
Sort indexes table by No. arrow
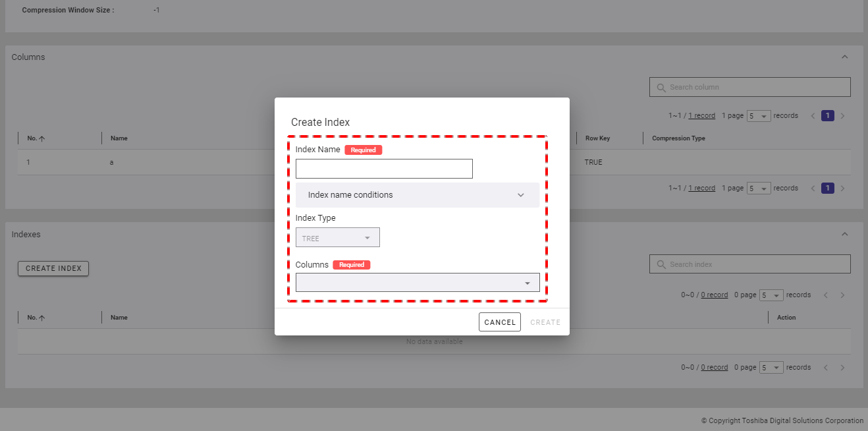pos(42,318)
